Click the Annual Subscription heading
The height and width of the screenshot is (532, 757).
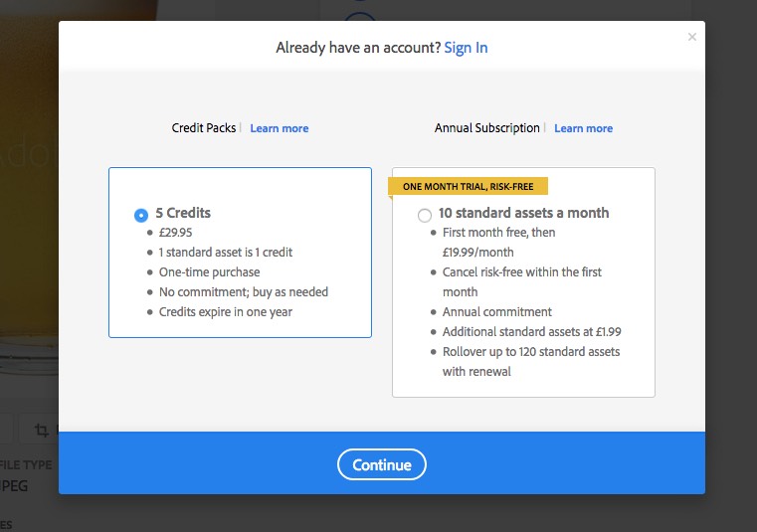point(486,128)
